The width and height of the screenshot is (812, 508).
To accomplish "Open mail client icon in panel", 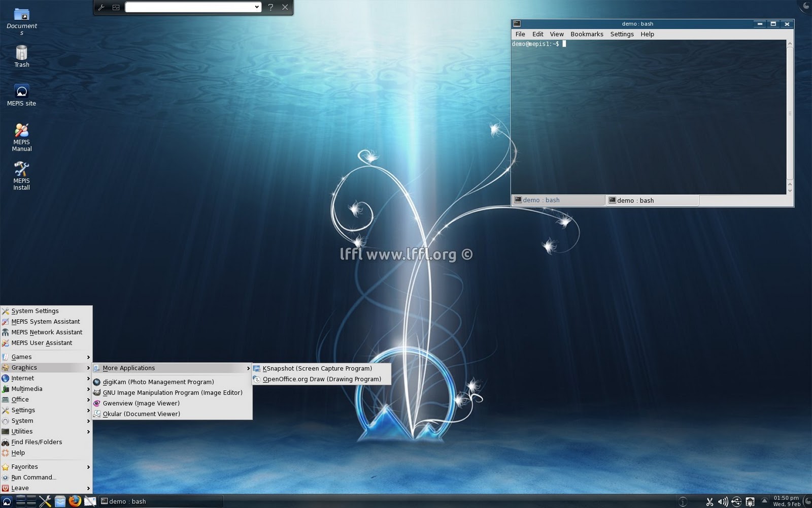I will point(90,501).
